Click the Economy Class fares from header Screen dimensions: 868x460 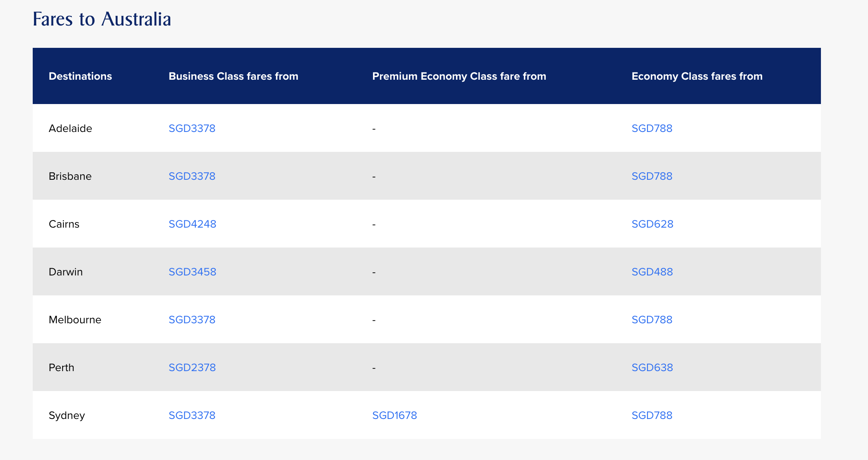click(x=697, y=76)
